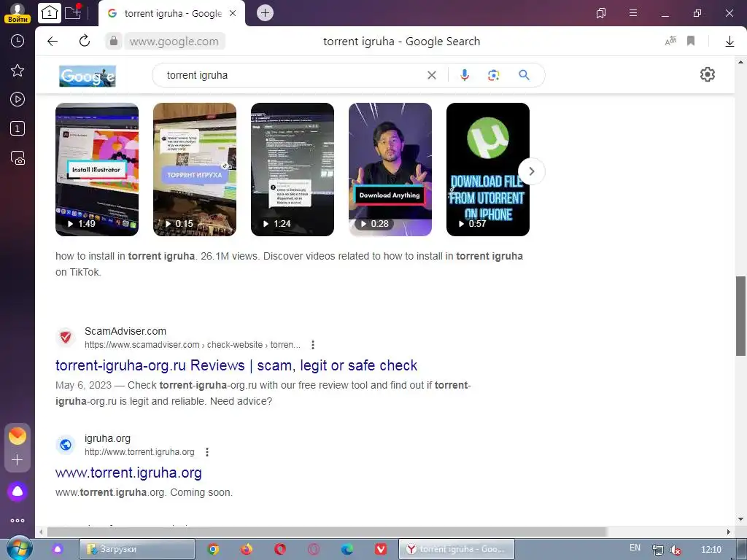
Task: Click the site security lock icon
Action: tap(113, 42)
